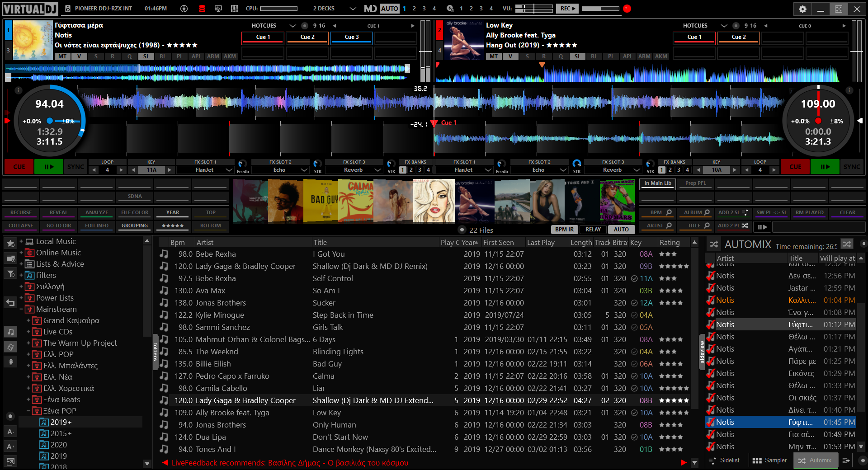Click right deck SYNC button
This screenshot has height=470, width=868.
[x=852, y=167]
